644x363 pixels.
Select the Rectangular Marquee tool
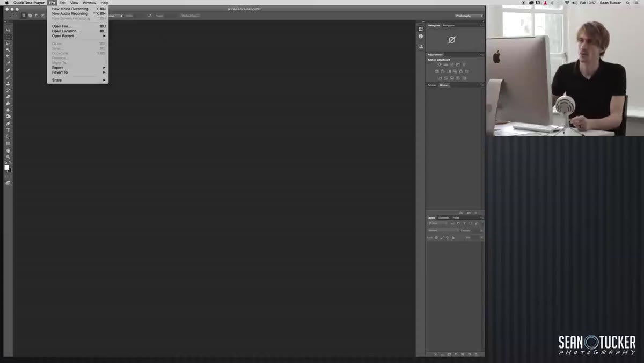8,37
